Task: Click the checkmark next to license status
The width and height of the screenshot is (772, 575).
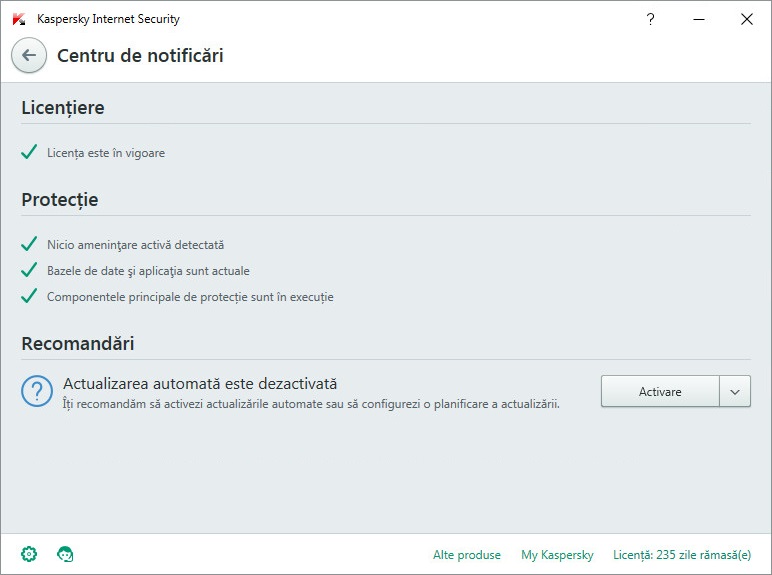Action: [x=29, y=153]
